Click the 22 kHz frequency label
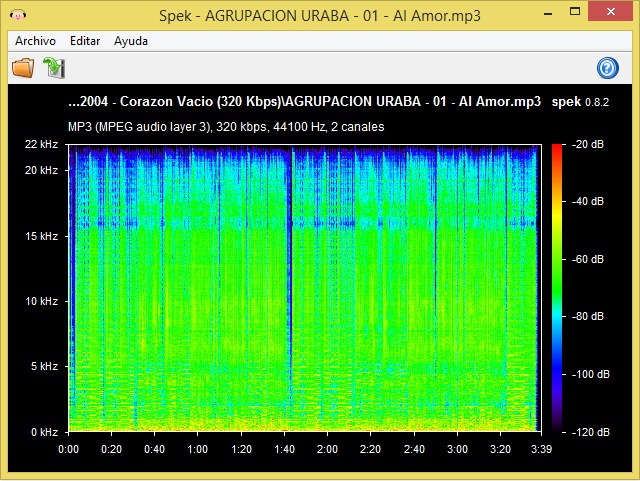 point(41,144)
